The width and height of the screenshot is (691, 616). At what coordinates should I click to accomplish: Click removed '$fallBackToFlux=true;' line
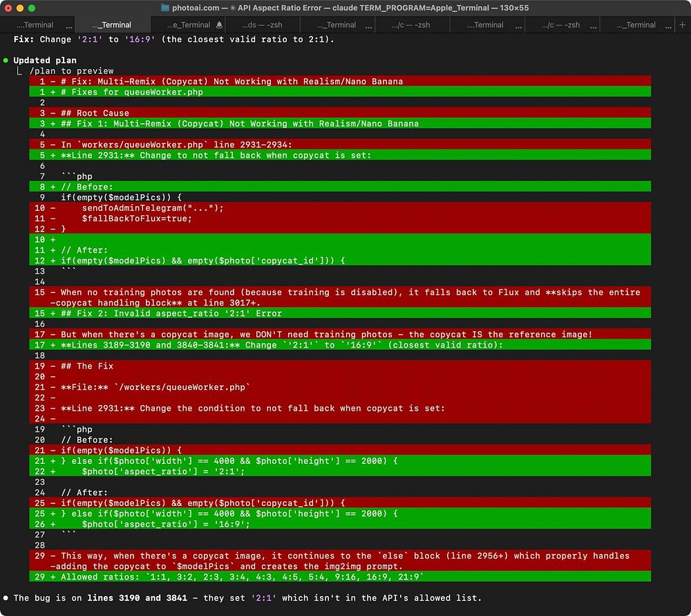[x=340, y=218]
